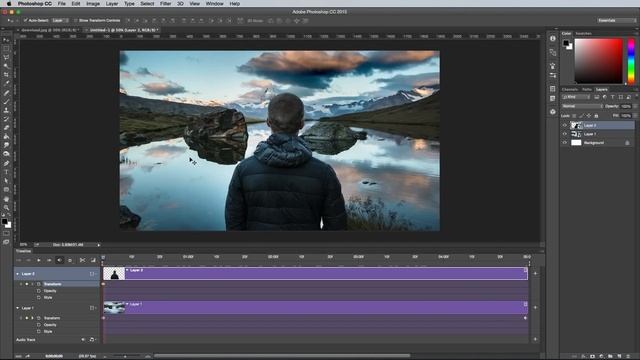Open Layer 2 filmstrip track menu
Image resolution: width=640 pixels, height=360 pixels.
coord(93,274)
